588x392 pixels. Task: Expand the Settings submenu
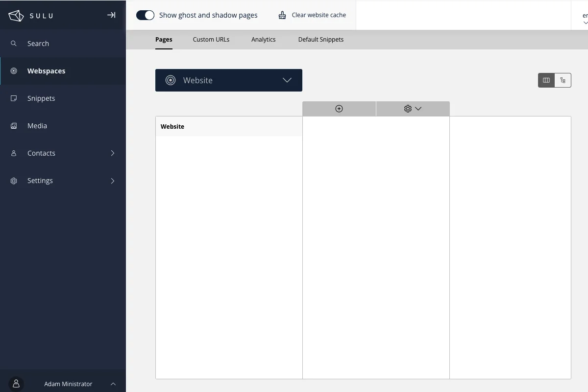click(x=112, y=181)
